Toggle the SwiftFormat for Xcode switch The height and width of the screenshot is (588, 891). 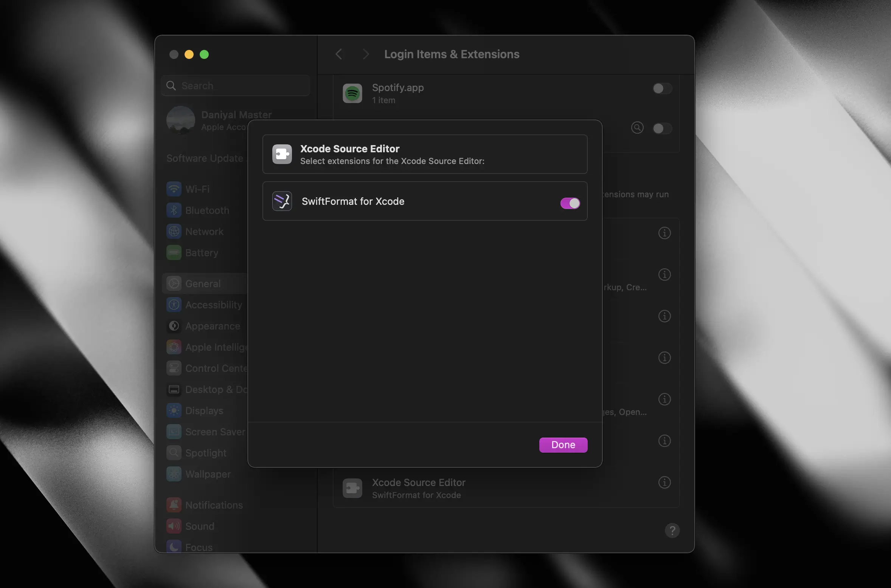click(x=570, y=203)
